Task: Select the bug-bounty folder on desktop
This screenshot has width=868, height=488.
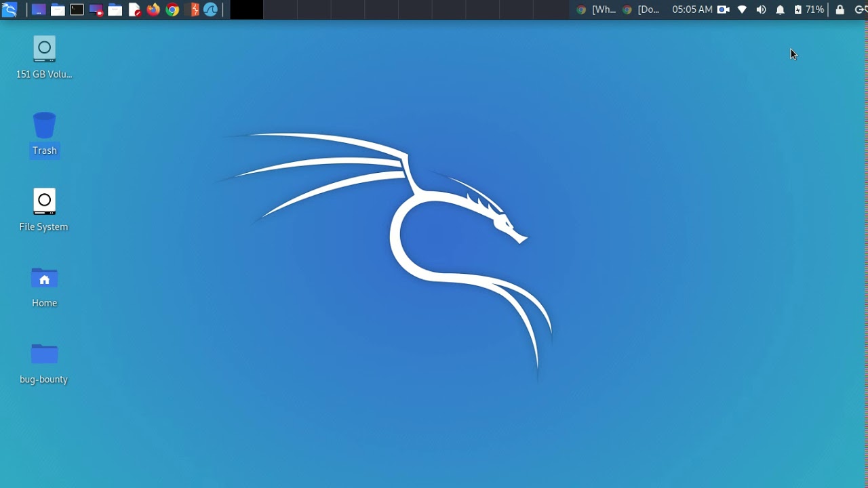Action: point(44,364)
